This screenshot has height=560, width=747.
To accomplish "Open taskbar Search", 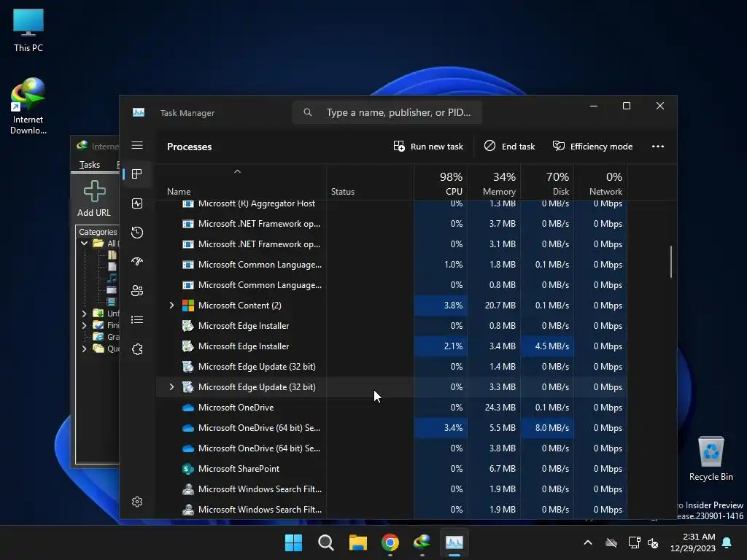I will click(x=326, y=542).
